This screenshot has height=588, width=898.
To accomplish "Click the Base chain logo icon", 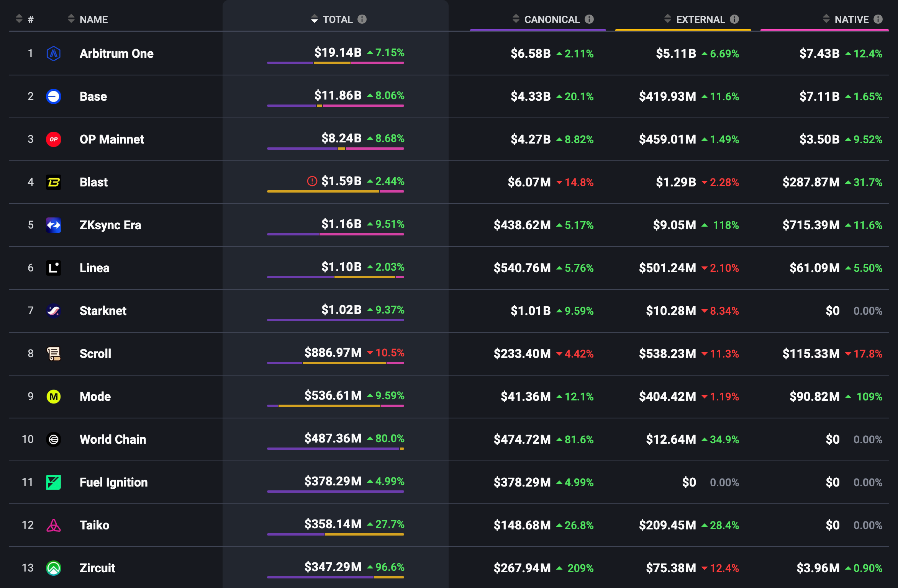I will pos(54,96).
